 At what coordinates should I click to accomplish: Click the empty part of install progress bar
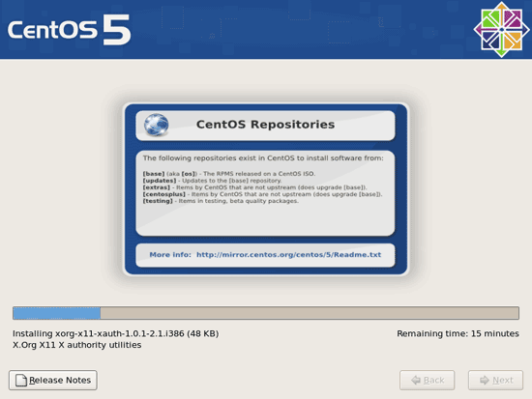[x=310, y=313]
